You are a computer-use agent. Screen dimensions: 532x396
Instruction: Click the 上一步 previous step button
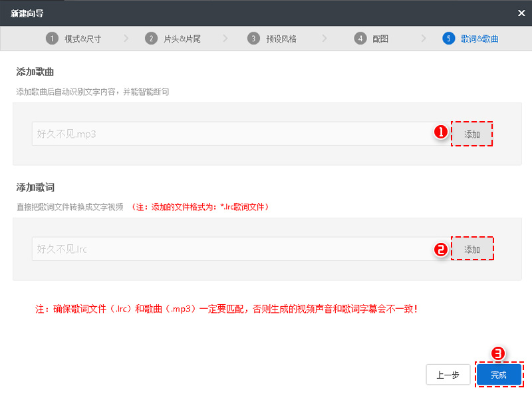tap(448, 375)
